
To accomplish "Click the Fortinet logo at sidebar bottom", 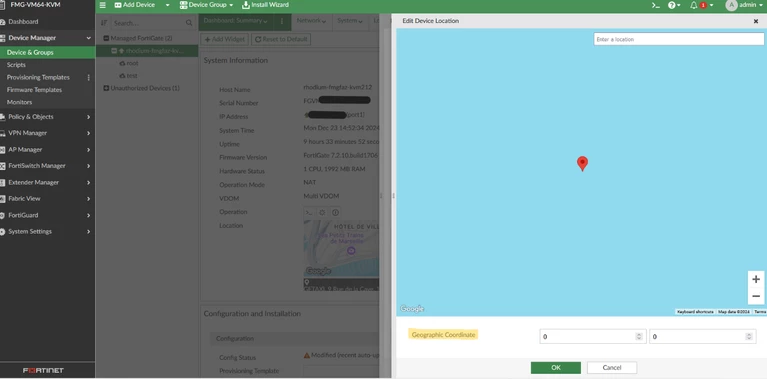I will click(x=43, y=371).
